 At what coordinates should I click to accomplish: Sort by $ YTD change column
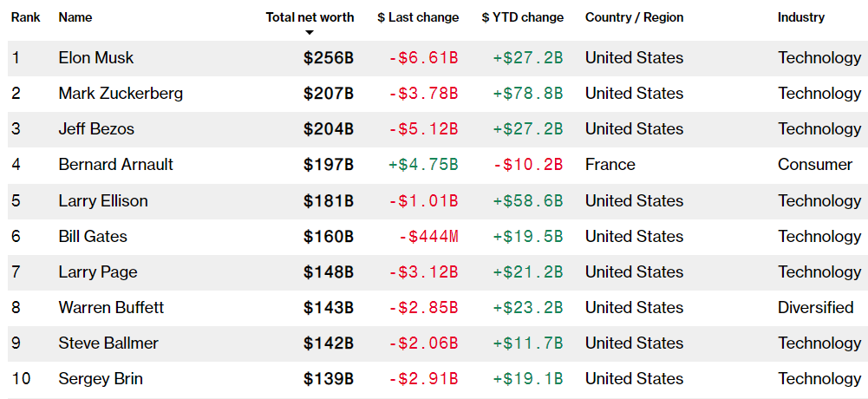tap(522, 17)
